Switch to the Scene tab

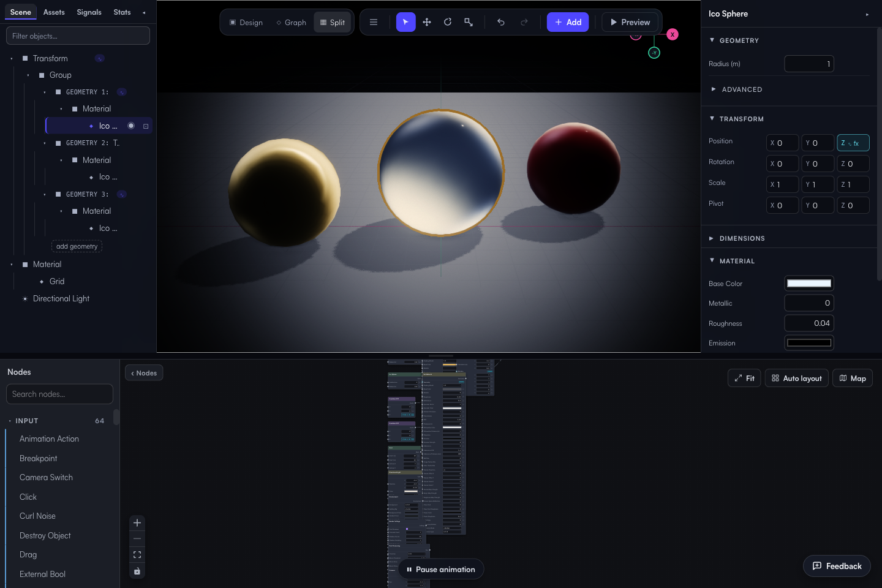point(21,12)
